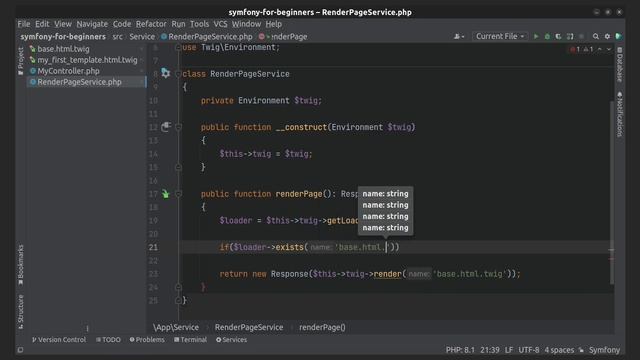Open the Services tool window

[x=231, y=340]
